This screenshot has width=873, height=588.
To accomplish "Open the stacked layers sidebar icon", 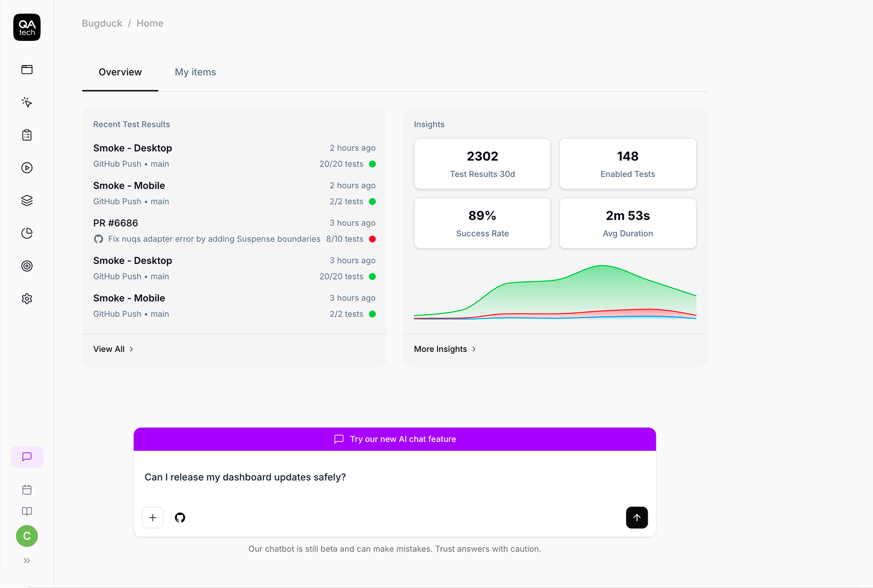I will (x=27, y=201).
